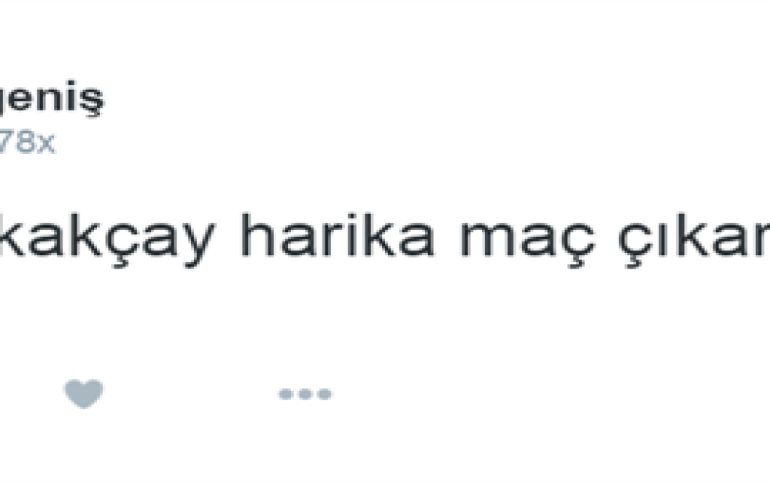This screenshot has width=770, height=485.
Task: Expand the ellipsis menu below the tweet
Action: coord(305,394)
